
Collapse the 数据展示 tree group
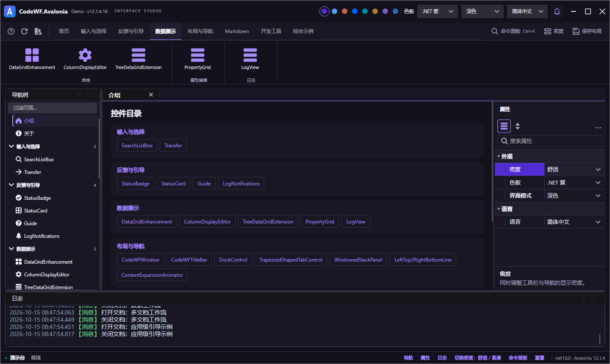(11, 249)
